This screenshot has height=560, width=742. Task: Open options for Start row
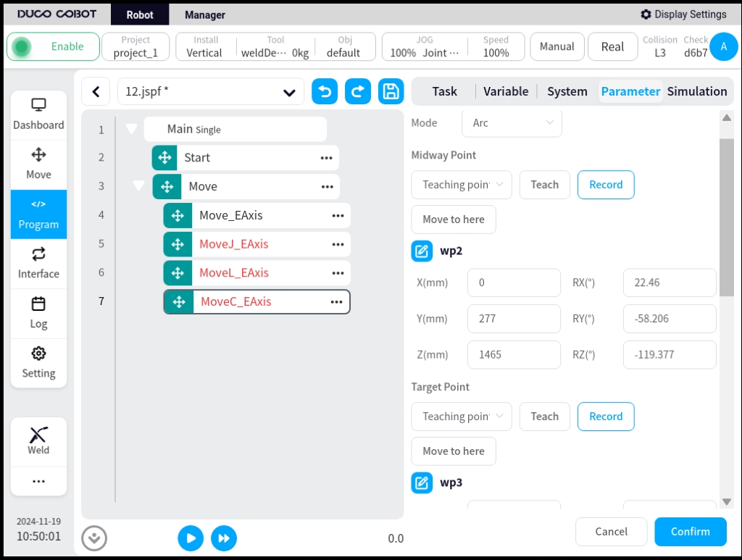[327, 158]
